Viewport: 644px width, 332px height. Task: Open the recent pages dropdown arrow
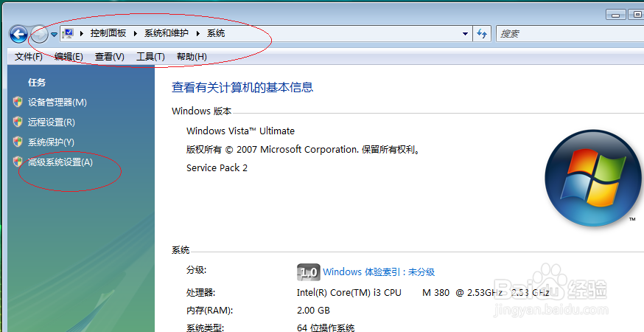[x=54, y=35]
